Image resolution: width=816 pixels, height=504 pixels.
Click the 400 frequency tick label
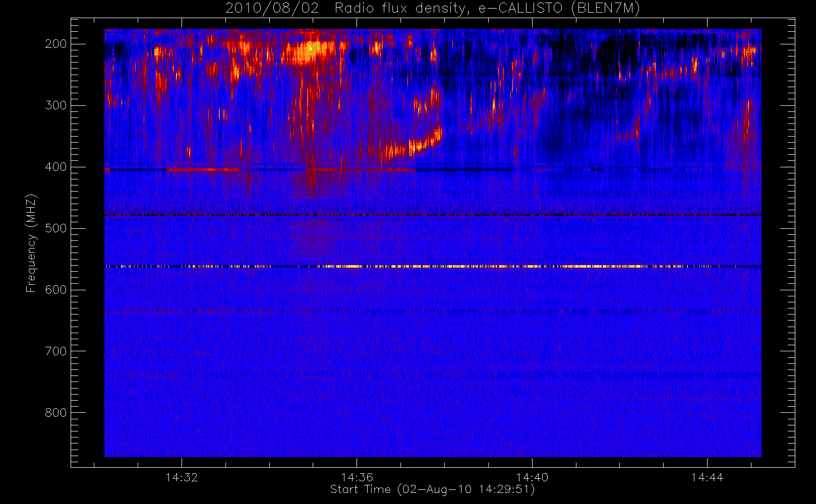(56, 167)
